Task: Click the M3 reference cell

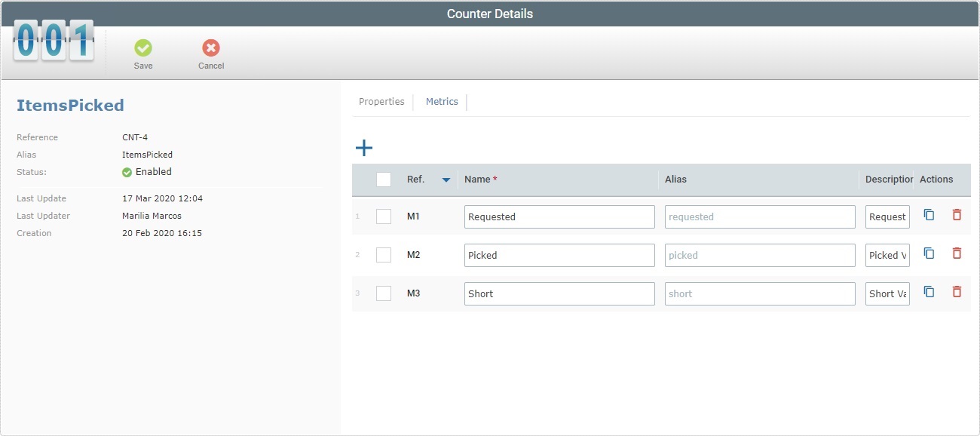Action: pyautogui.click(x=413, y=293)
